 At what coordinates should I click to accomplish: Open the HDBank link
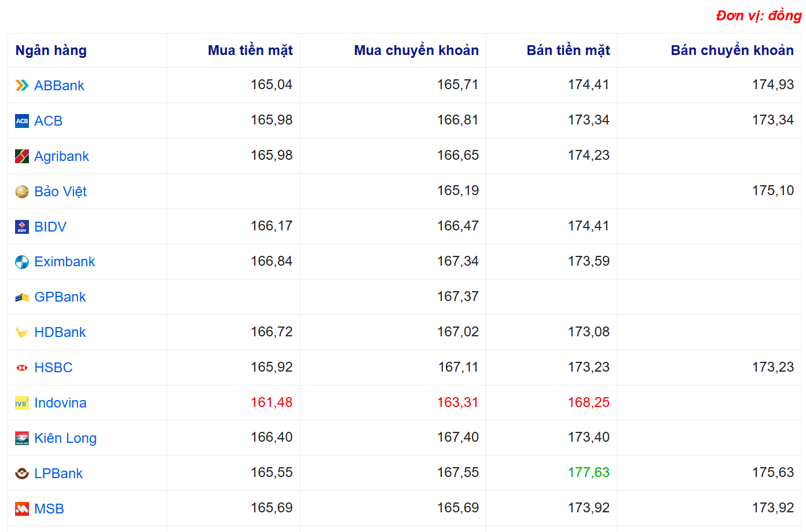tap(60, 332)
